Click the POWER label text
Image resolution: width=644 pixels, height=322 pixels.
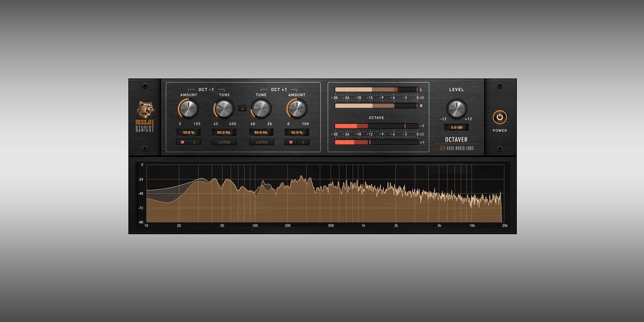(500, 130)
